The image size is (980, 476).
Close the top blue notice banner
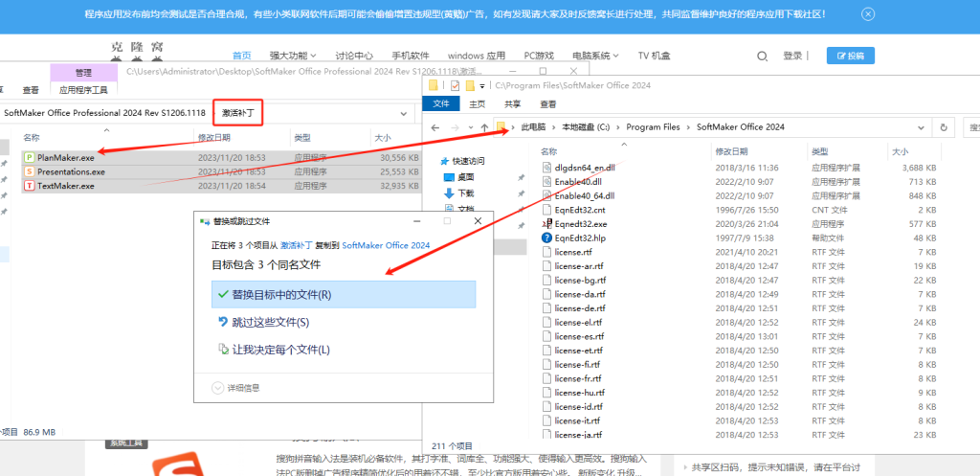(867, 14)
